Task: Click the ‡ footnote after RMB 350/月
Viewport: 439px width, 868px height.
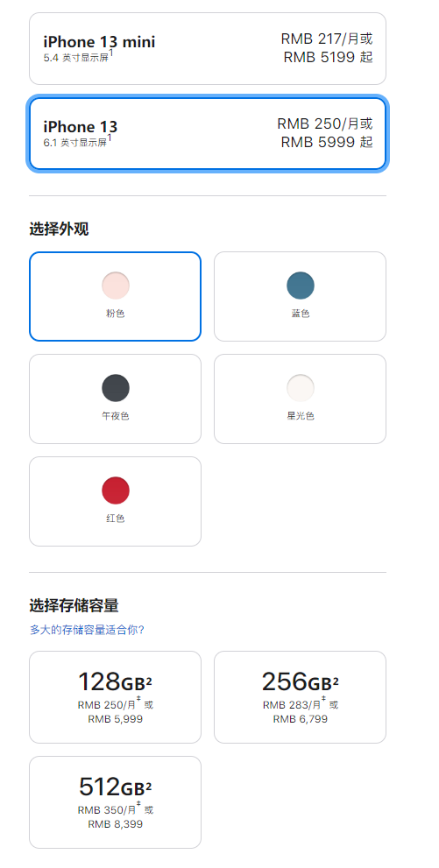Action: pos(138,806)
